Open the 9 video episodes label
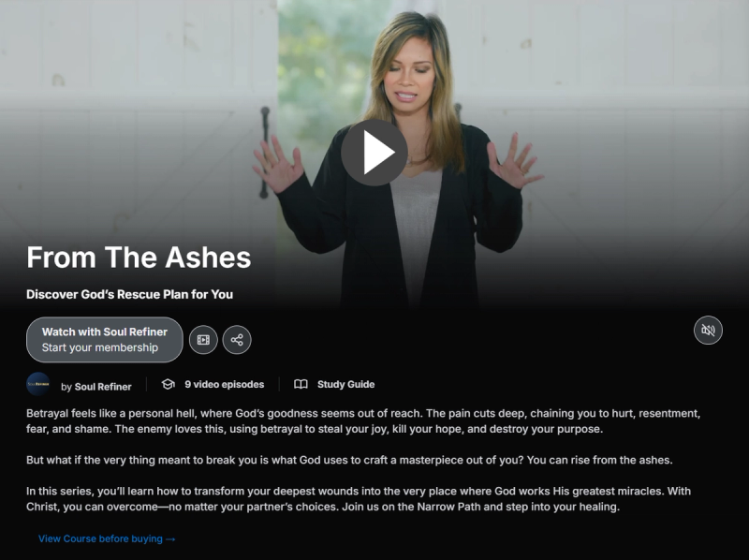This screenshot has width=749, height=560. tap(224, 384)
